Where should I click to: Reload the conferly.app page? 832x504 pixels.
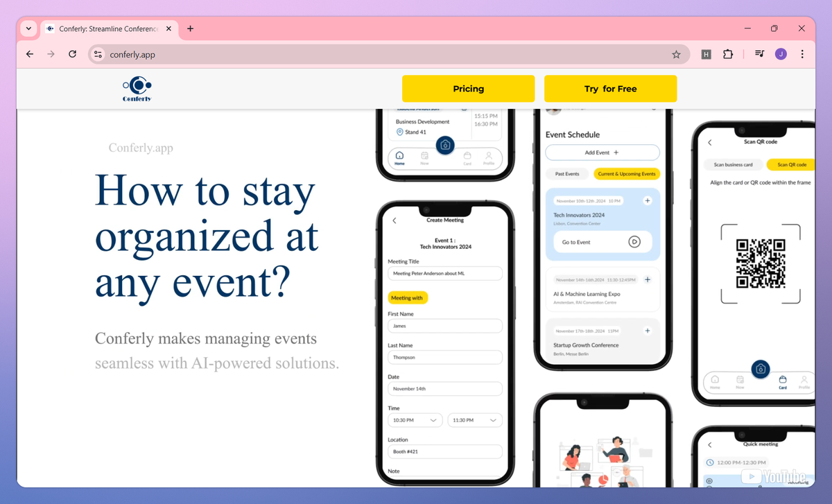click(72, 54)
